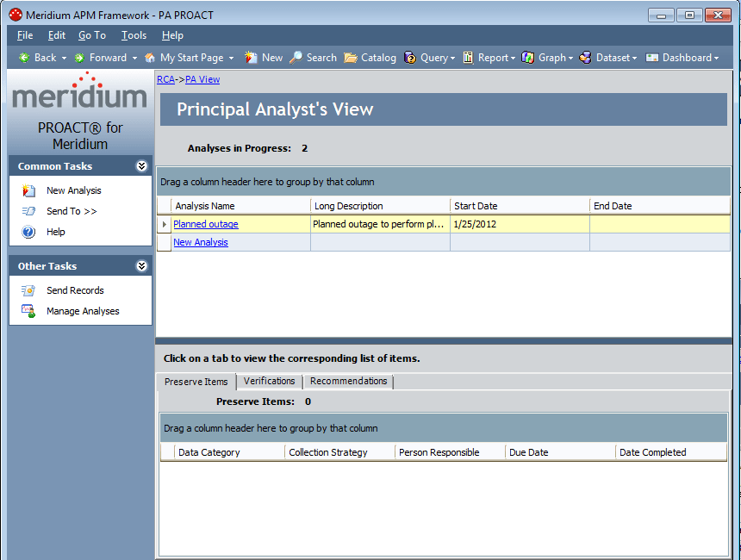
Task: Open the Planned outage analysis link
Action: [x=205, y=223]
